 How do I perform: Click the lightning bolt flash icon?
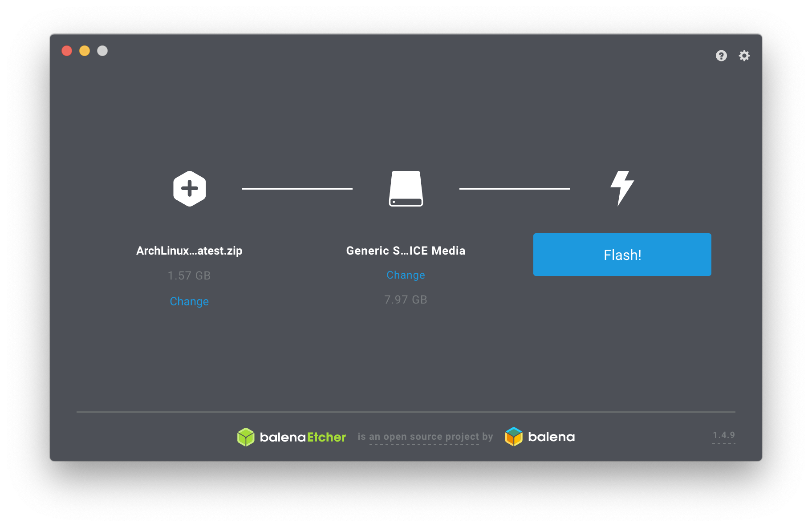click(622, 188)
